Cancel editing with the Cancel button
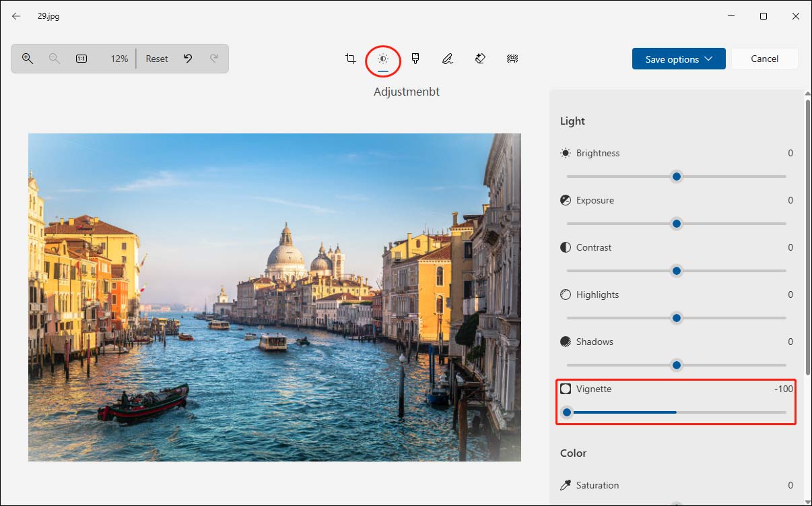This screenshot has width=812, height=506. (x=764, y=59)
